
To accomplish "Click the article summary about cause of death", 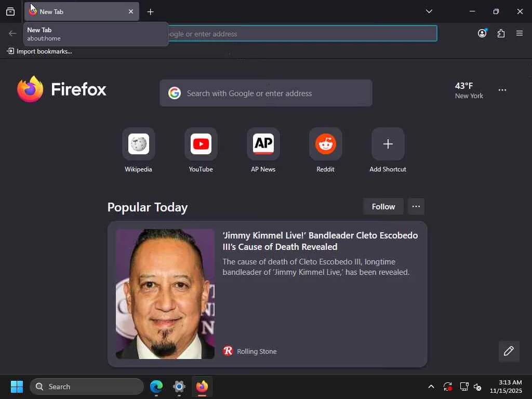I will 316,267.
